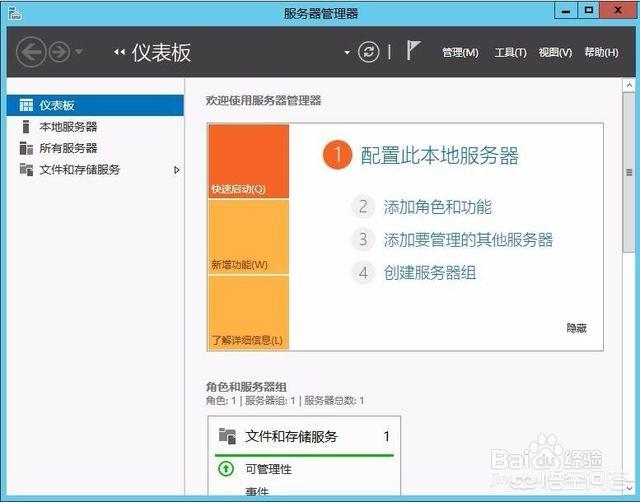Open the 视图(V) menu

click(555, 52)
